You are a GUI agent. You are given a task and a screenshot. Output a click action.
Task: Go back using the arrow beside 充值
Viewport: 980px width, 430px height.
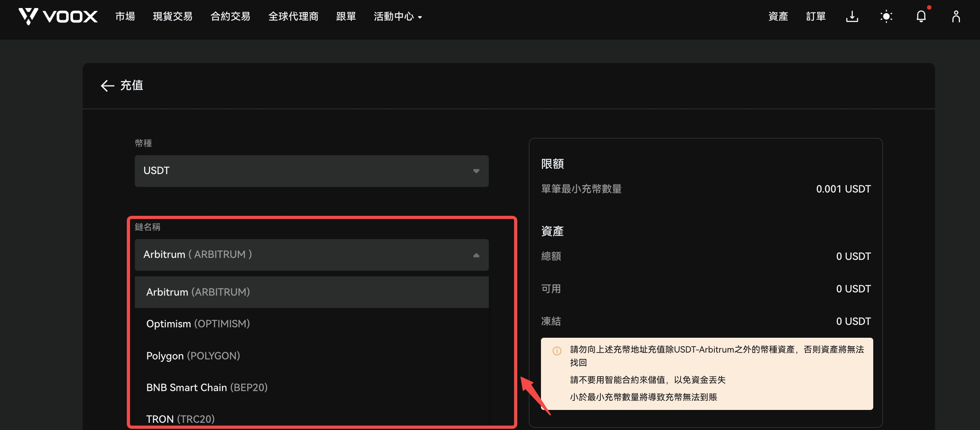click(x=107, y=85)
